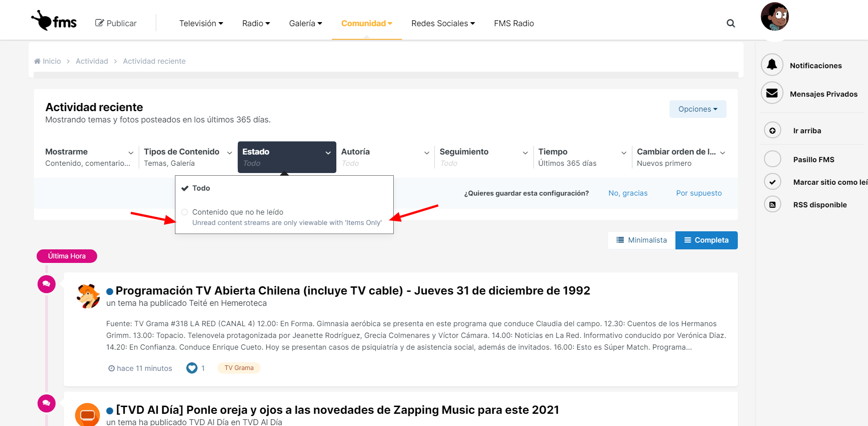868x426 pixels.
Task: Click the heart reaction icon
Action: click(x=192, y=368)
